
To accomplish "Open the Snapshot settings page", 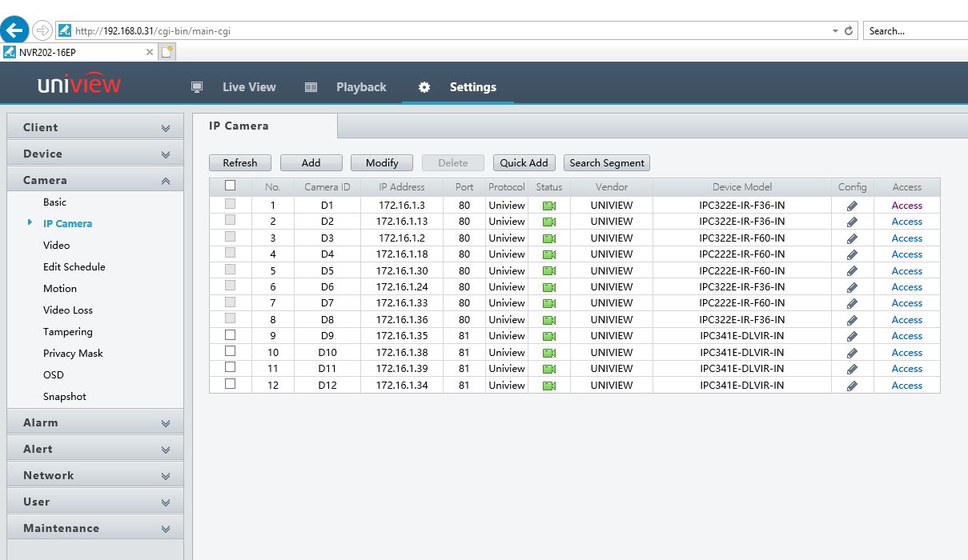I will click(x=65, y=397).
